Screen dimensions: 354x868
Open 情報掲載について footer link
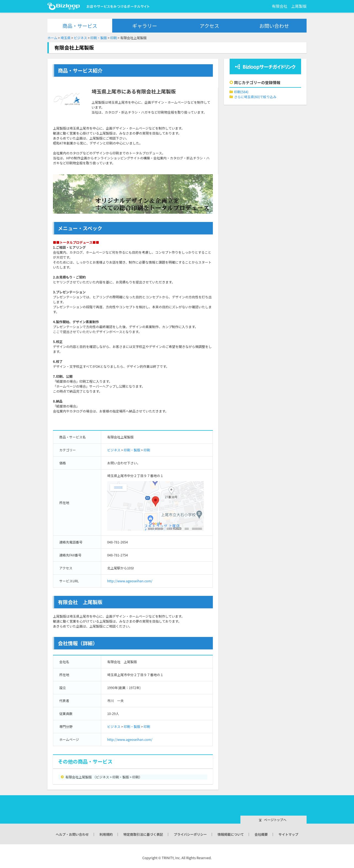(230, 834)
